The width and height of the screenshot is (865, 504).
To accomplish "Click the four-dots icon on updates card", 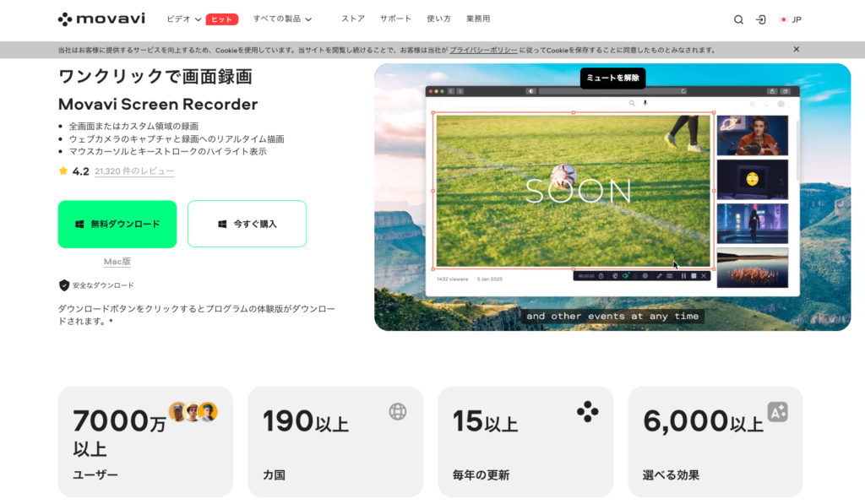I will click(x=587, y=411).
